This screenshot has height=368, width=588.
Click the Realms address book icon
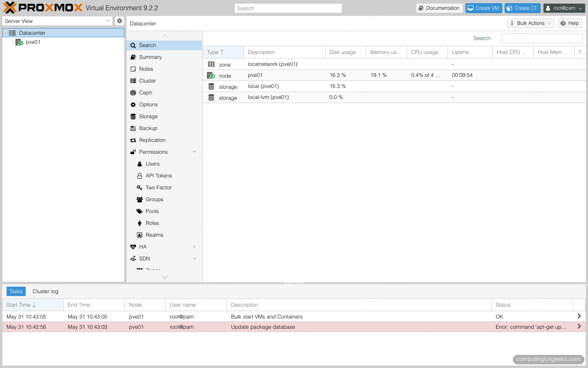click(x=140, y=235)
